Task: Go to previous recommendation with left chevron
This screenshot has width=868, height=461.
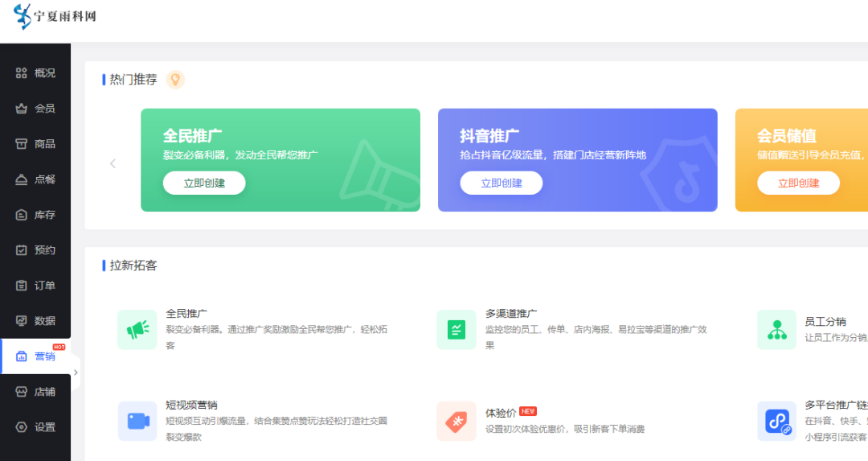Action: coord(113,163)
